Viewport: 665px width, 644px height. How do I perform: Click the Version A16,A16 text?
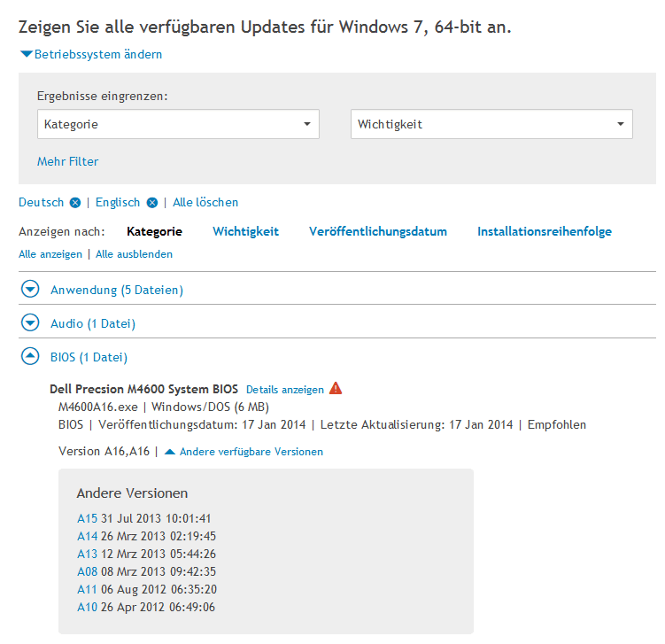(104, 451)
